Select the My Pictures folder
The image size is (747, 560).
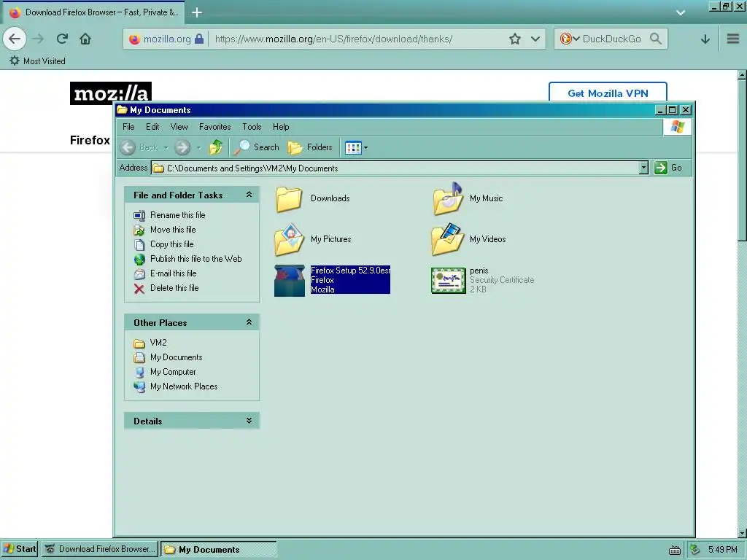coord(312,239)
